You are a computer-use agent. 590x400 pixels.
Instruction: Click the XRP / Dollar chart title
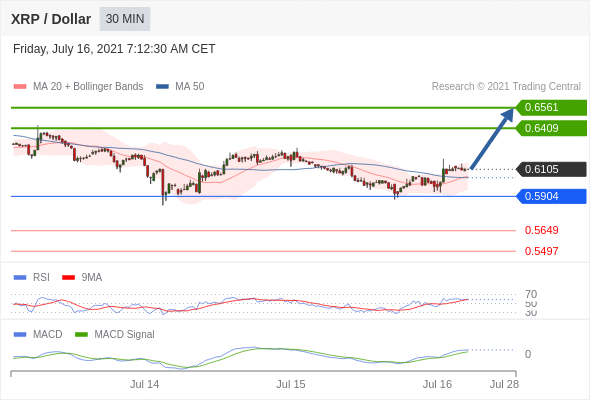[x=51, y=19]
